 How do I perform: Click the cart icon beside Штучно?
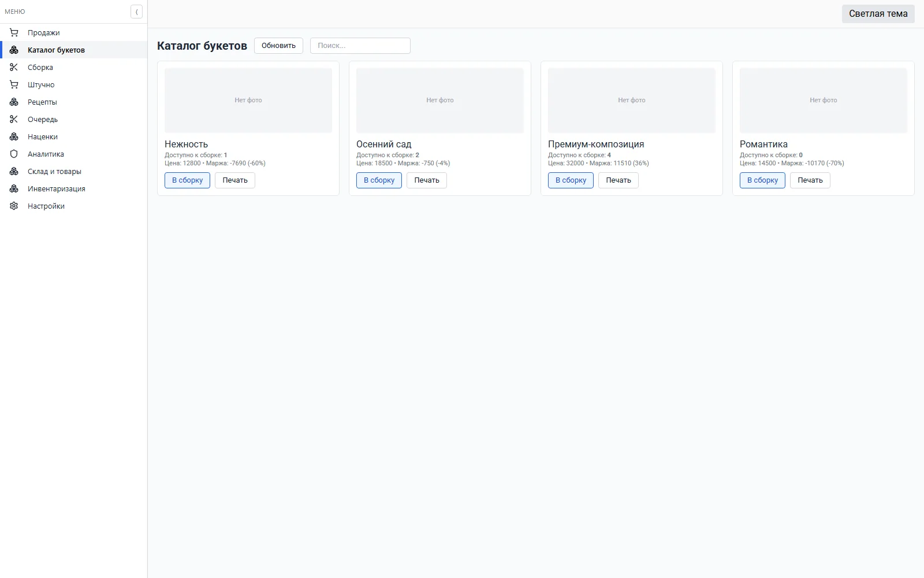(14, 84)
